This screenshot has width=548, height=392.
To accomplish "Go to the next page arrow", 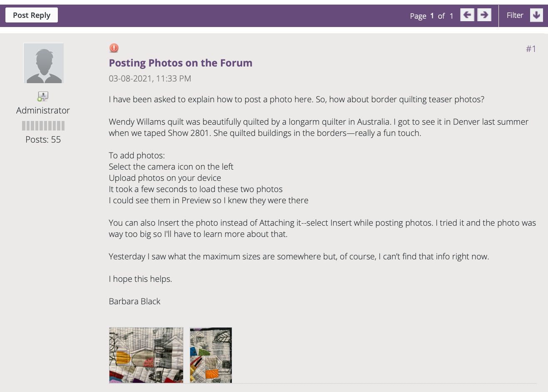I will tap(484, 15).
